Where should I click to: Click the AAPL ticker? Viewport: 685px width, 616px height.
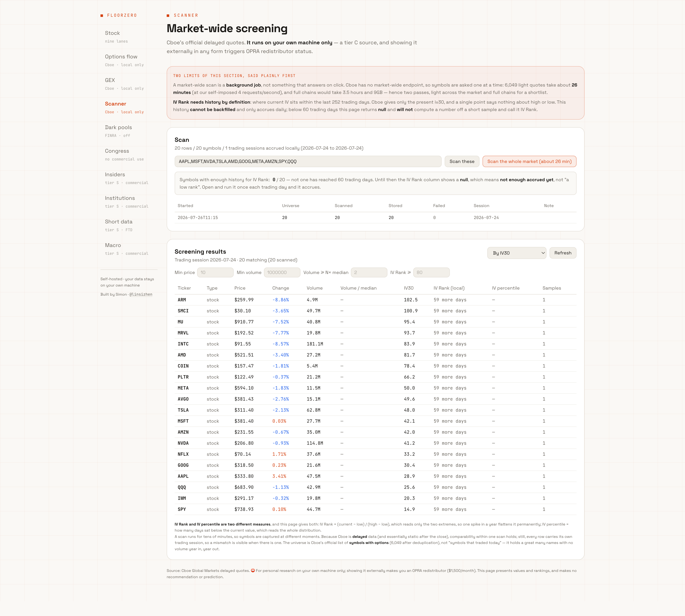pyautogui.click(x=183, y=476)
